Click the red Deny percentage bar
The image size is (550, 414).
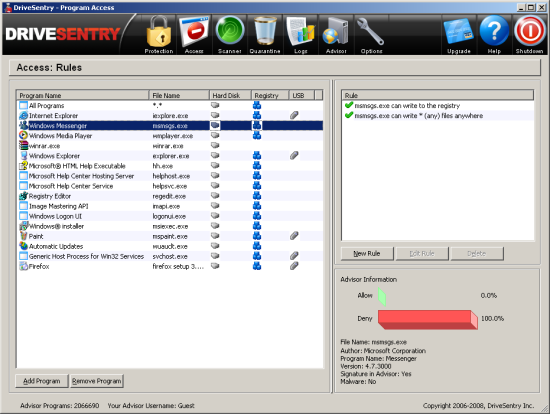pyautogui.click(x=428, y=319)
